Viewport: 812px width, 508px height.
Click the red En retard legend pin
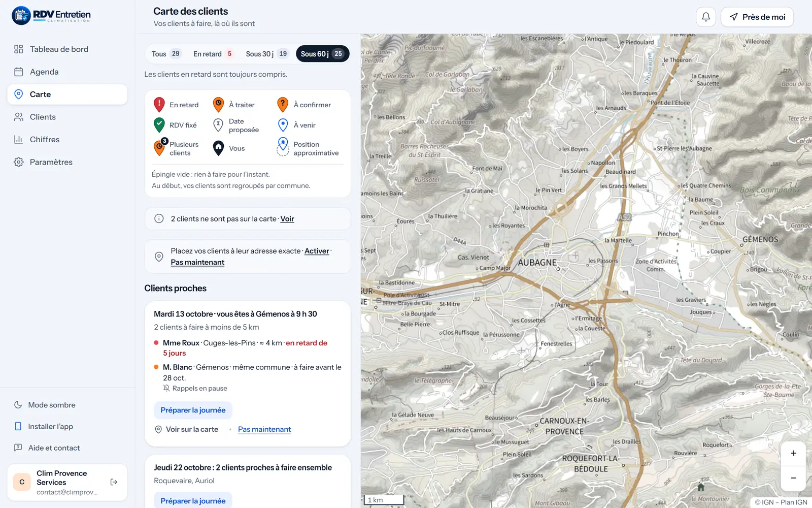point(159,105)
